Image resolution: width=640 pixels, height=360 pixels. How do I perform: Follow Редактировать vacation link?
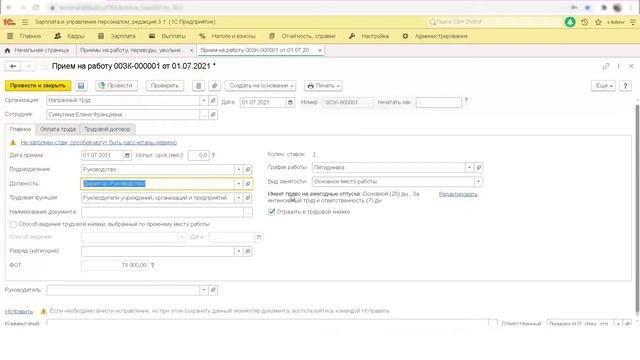click(458, 194)
